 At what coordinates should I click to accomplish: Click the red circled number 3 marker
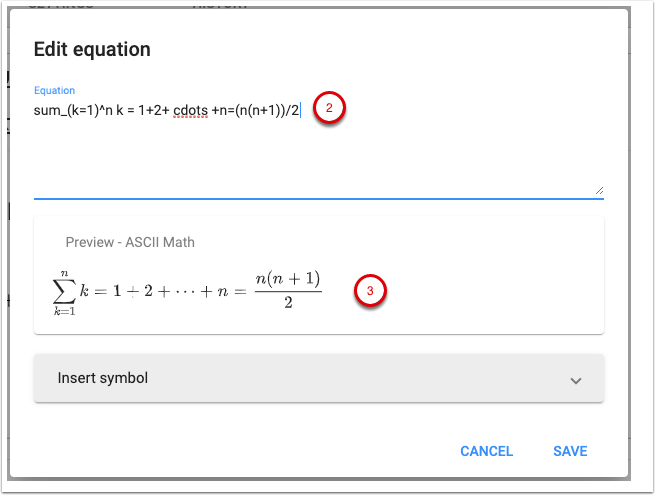tap(370, 291)
